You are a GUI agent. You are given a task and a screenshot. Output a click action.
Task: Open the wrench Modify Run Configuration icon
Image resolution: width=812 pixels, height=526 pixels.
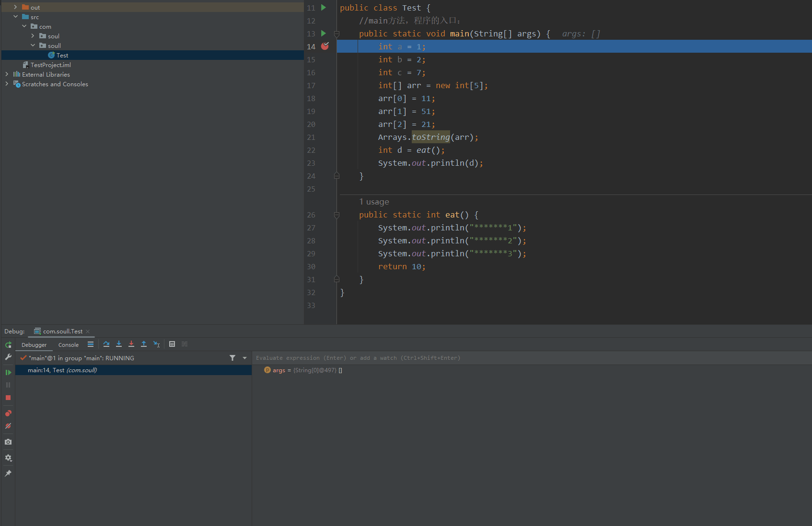pos(8,357)
